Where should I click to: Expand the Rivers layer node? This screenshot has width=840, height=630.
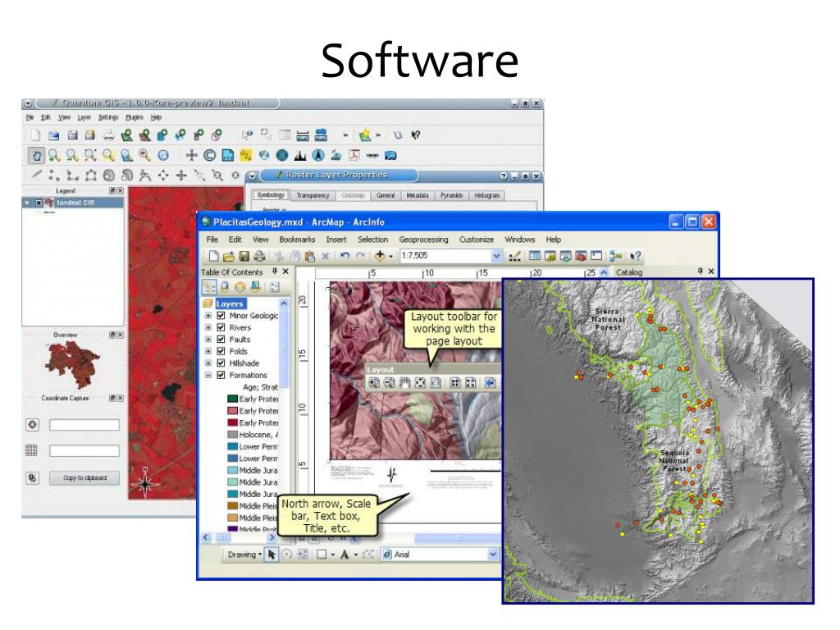click(208, 327)
